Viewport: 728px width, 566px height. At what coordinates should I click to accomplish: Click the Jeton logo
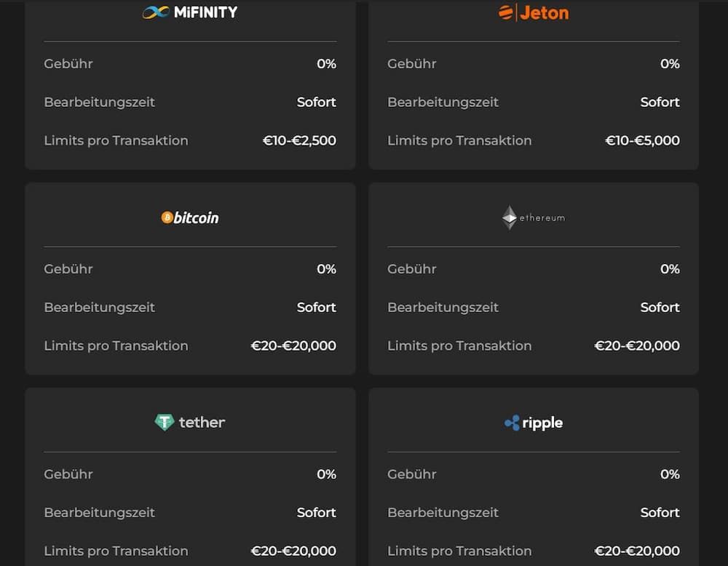pos(534,12)
